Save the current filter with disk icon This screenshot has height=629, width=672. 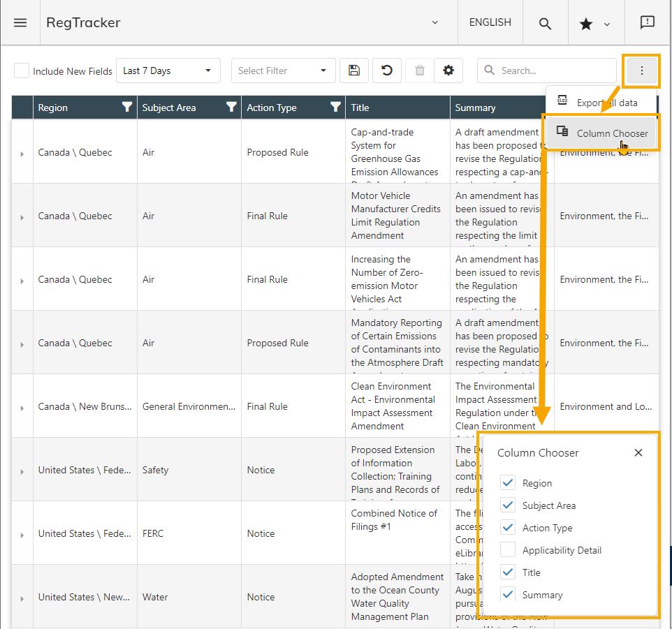354,71
